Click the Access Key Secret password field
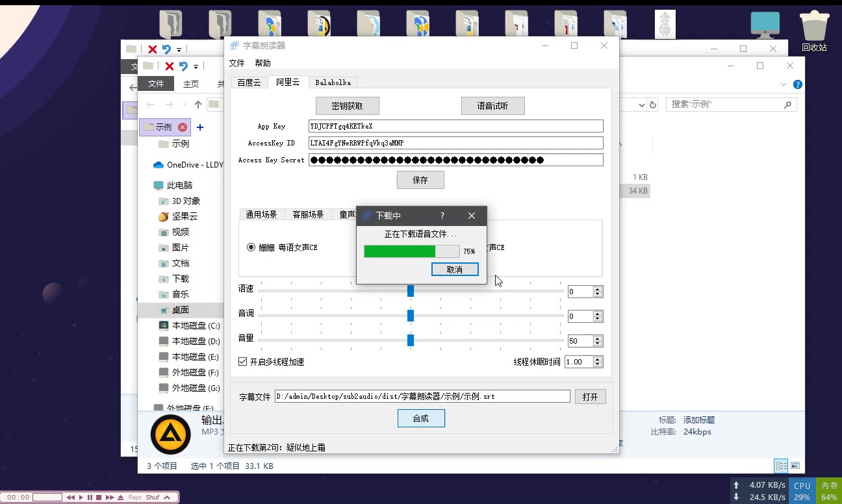 tap(456, 160)
